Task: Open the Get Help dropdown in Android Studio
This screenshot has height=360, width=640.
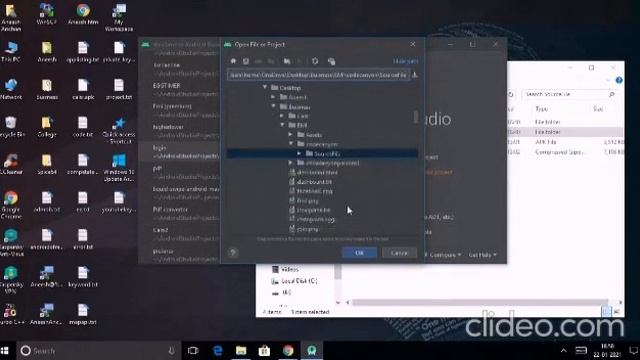Action: point(482,255)
